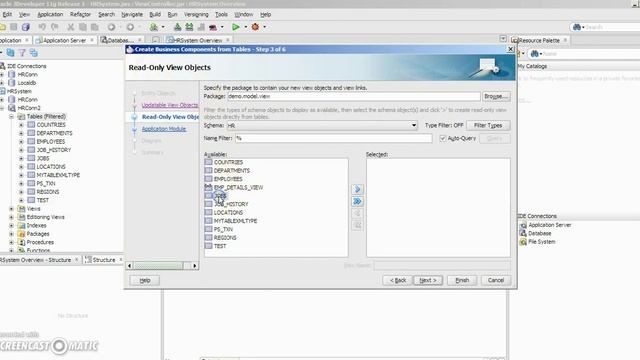
Task: Click the Debug bug icon
Action: (x=256, y=27)
